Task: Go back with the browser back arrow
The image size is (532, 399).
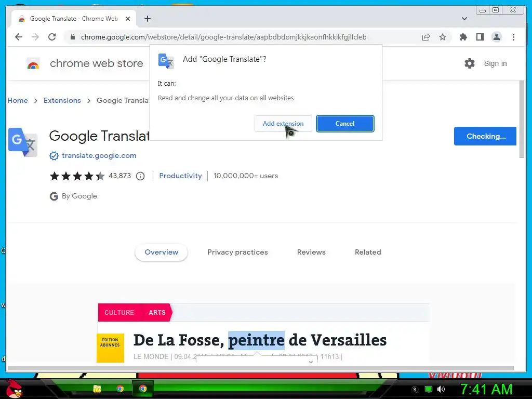Action: (19, 37)
